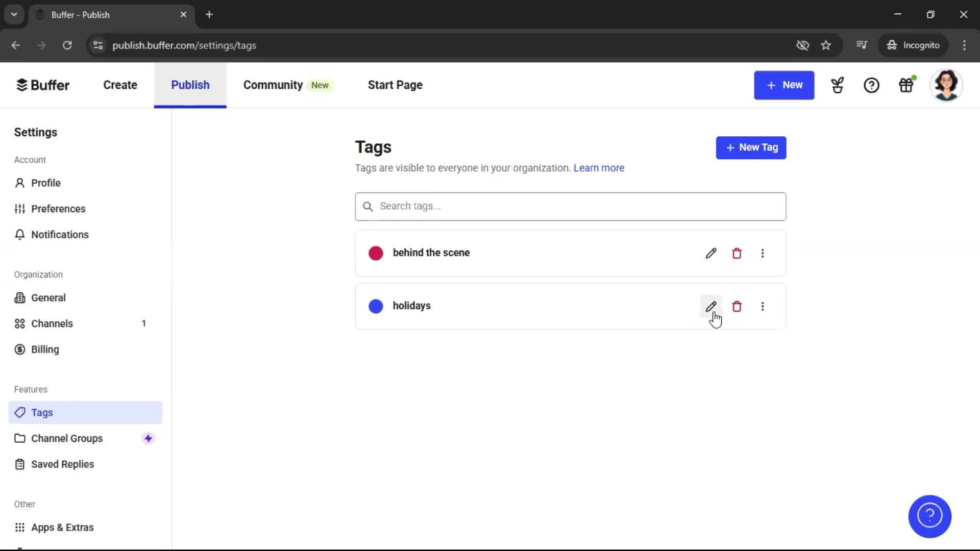Open the floating help bubble bottom right

point(929,516)
